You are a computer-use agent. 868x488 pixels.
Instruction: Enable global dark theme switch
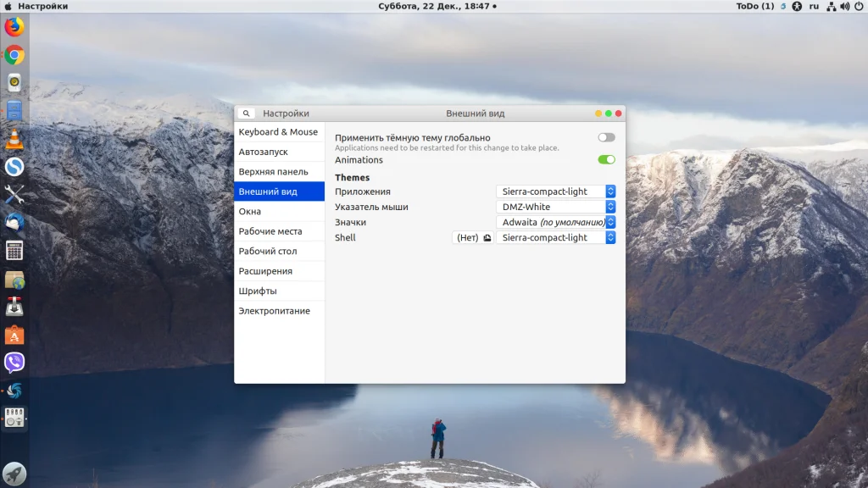tap(606, 137)
